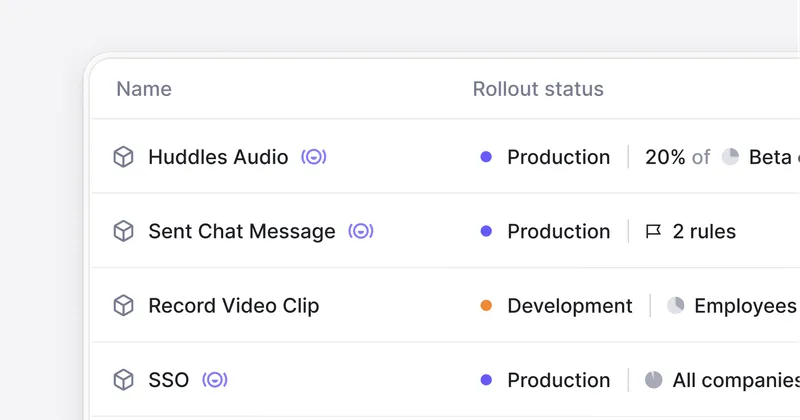Click the orange Development status dot
The image size is (800, 420).
[486, 306]
